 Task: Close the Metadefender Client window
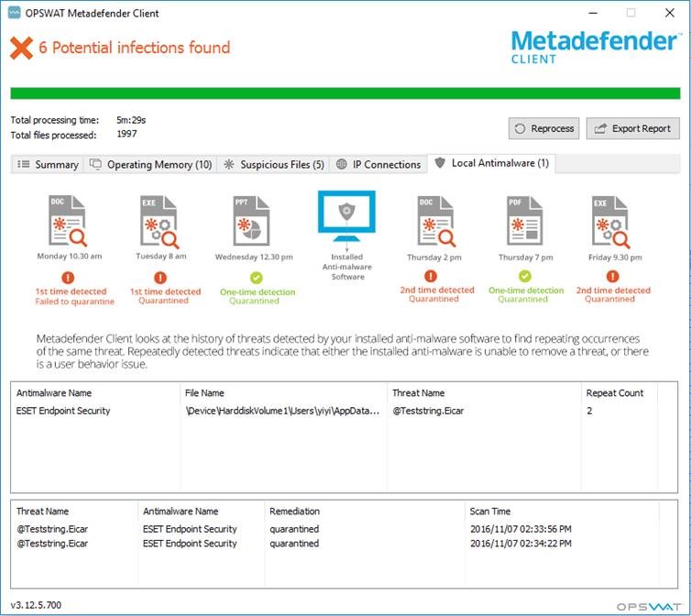669,13
